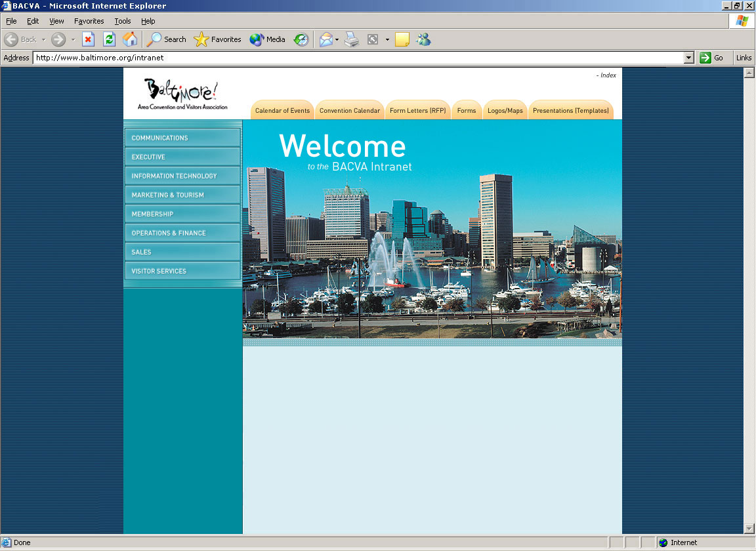The image size is (756, 551).
Task: Expand the Back button history dropdown
Action: 44,39
